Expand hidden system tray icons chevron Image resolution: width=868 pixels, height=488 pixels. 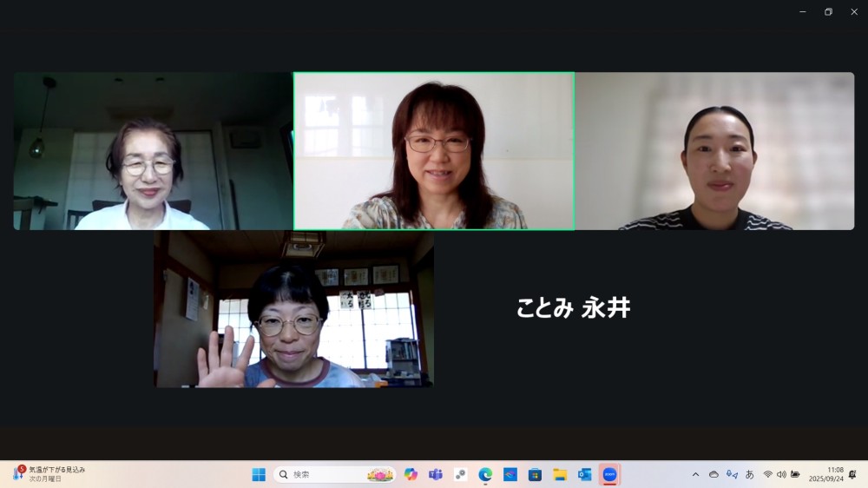pyautogui.click(x=695, y=474)
